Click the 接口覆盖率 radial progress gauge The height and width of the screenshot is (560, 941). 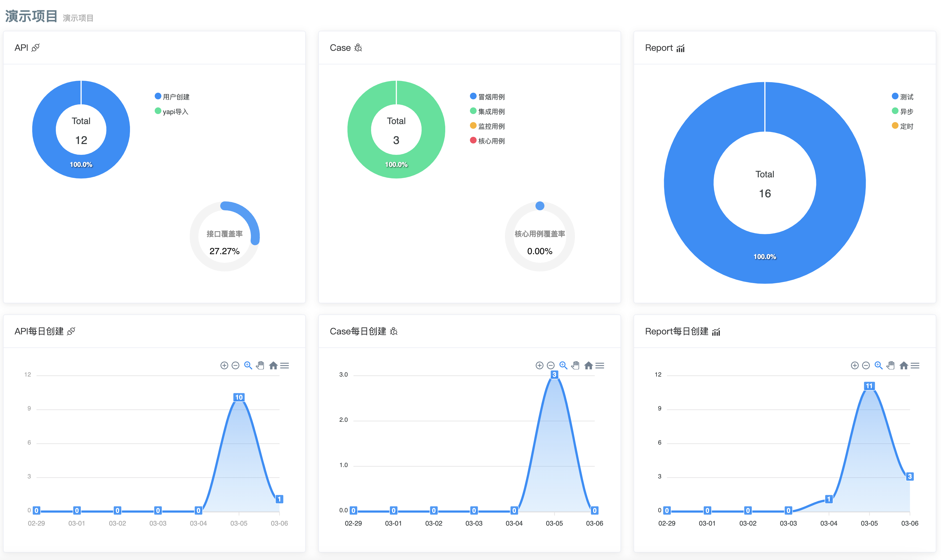click(224, 237)
